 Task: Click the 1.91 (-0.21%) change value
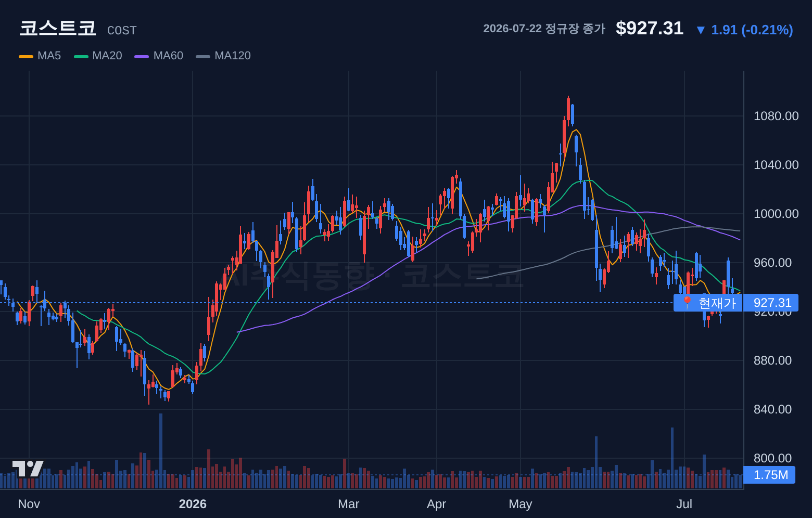(x=752, y=30)
